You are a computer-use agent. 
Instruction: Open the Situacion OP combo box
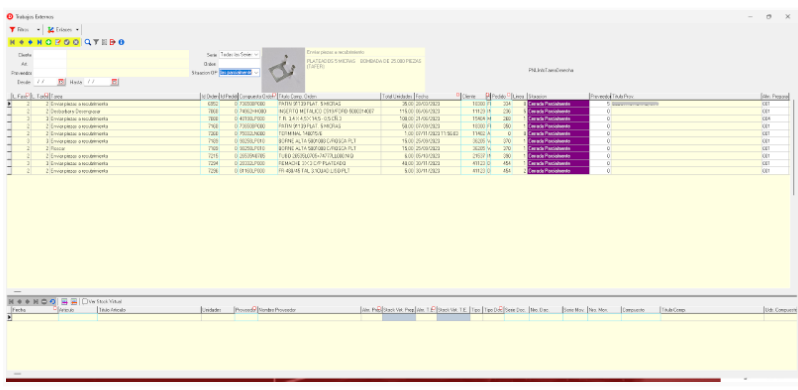pos(239,73)
